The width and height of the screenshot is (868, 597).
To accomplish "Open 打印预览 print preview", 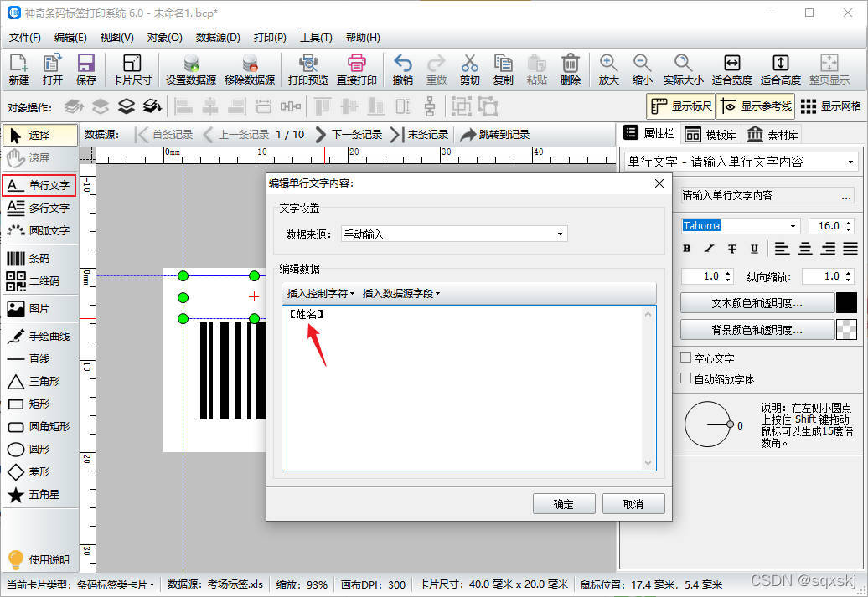I will tap(307, 69).
